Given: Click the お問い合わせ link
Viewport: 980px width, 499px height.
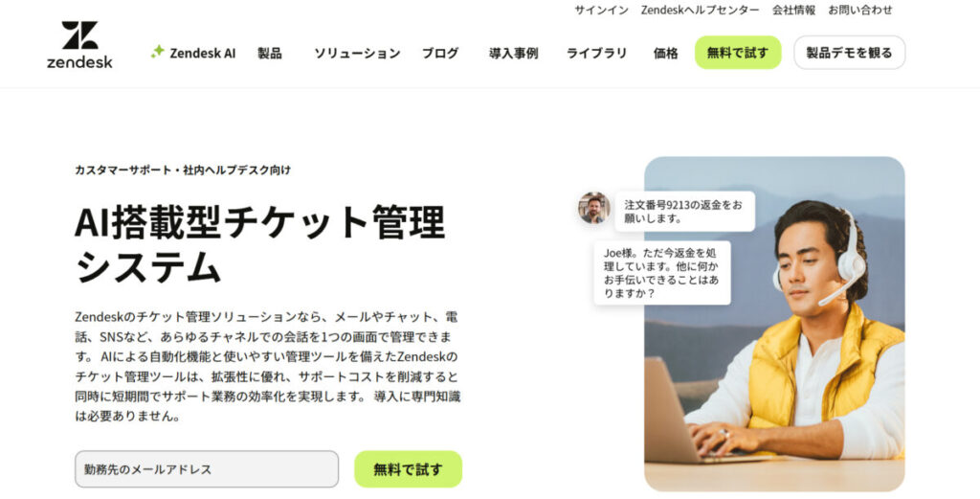Looking at the screenshot, I should [x=860, y=10].
